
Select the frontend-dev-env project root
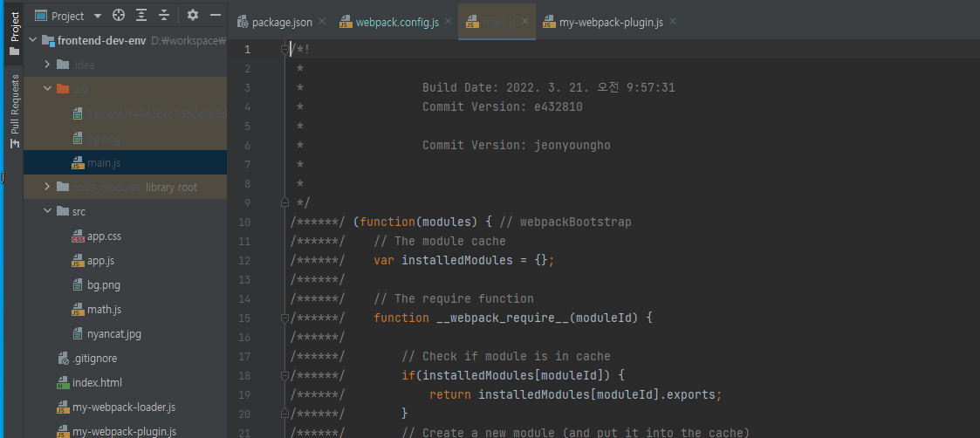(125, 41)
